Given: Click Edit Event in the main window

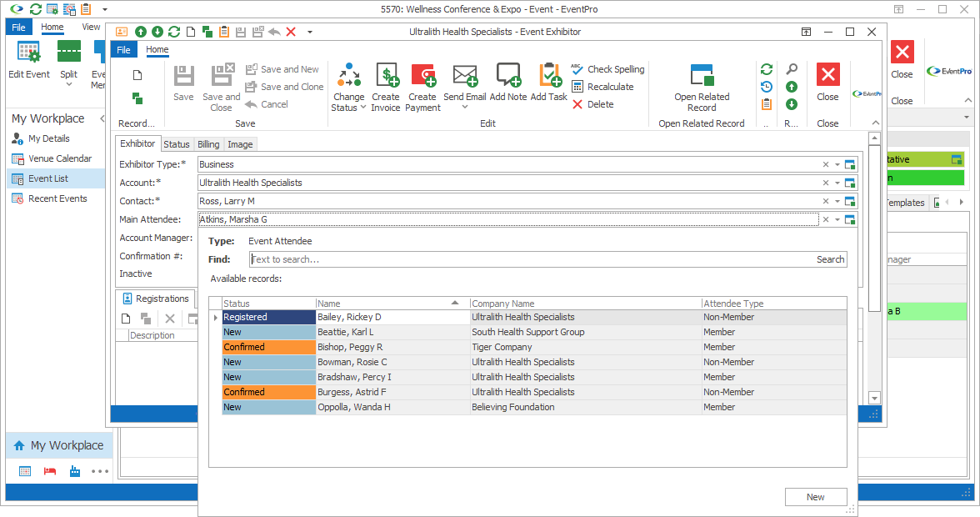Looking at the screenshot, I should click(x=28, y=60).
